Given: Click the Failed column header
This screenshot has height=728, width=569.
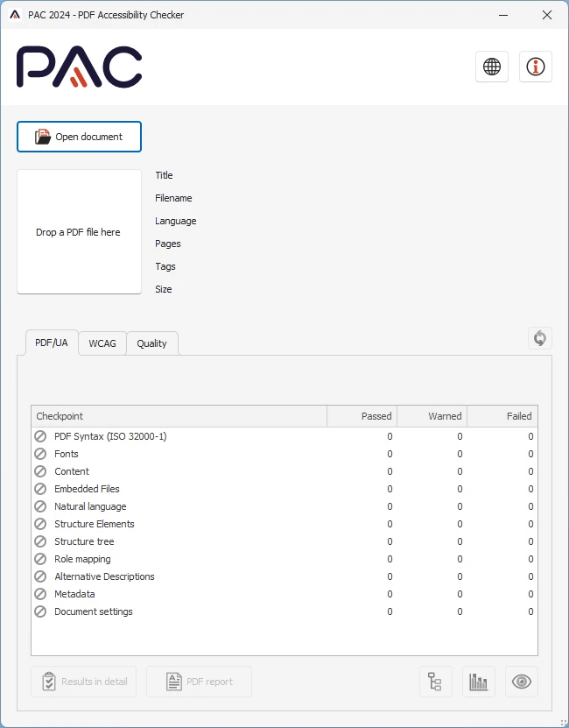Looking at the screenshot, I should coord(502,416).
